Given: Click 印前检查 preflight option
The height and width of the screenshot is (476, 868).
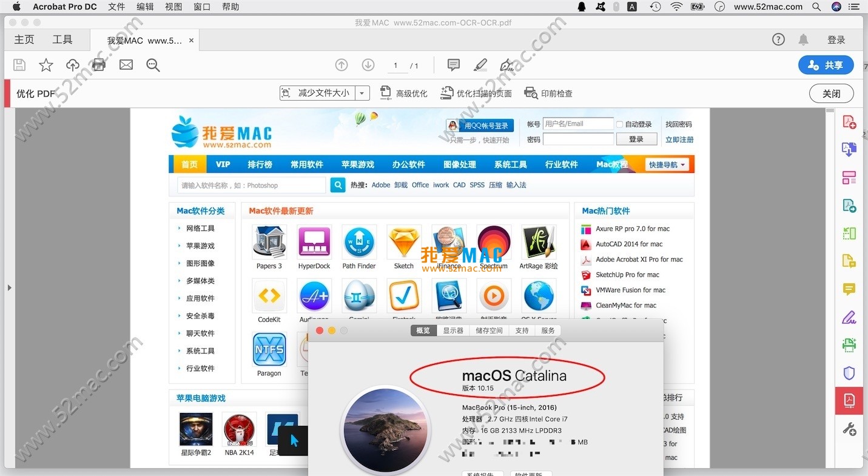Looking at the screenshot, I should tap(548, 93).
